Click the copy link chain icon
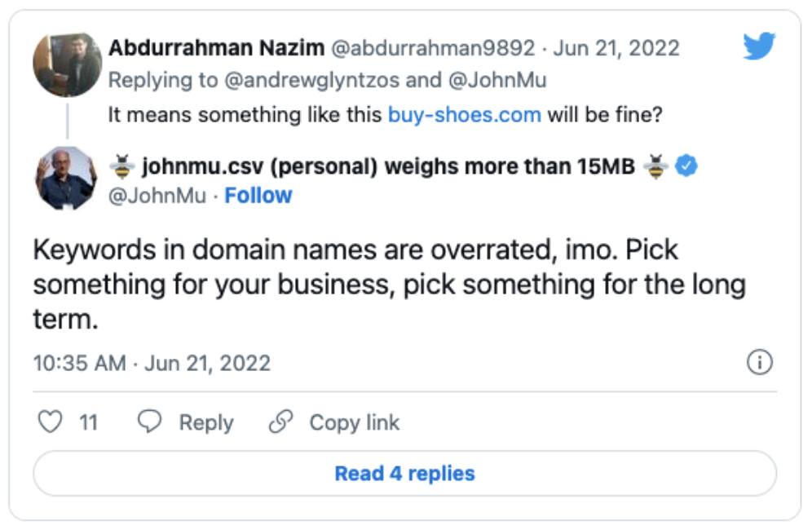The height and width of the screenshot is (530, 812). click(x=280, y=422)
